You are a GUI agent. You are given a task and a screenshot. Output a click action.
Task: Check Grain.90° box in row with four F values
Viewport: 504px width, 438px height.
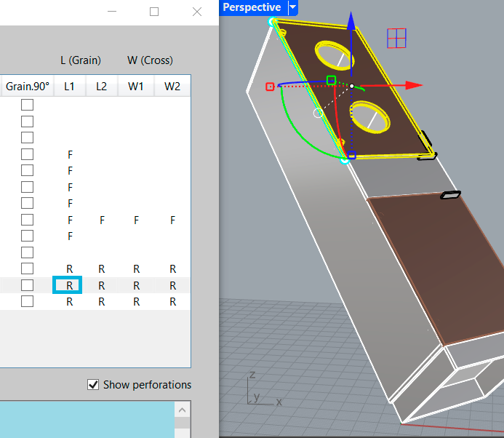[28, 220]
